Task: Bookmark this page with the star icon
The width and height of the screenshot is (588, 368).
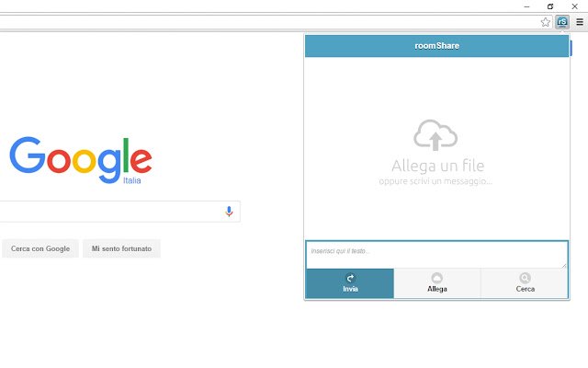Action: 546,22
